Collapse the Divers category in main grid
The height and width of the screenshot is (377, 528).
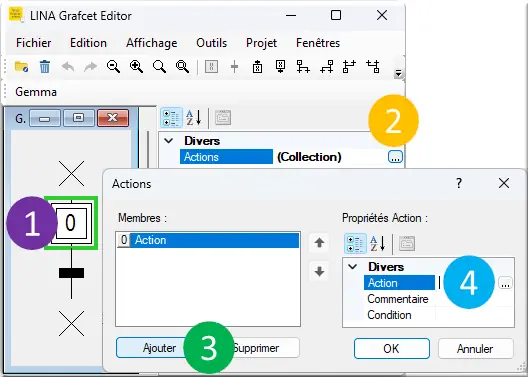click(x=169, y=141)
